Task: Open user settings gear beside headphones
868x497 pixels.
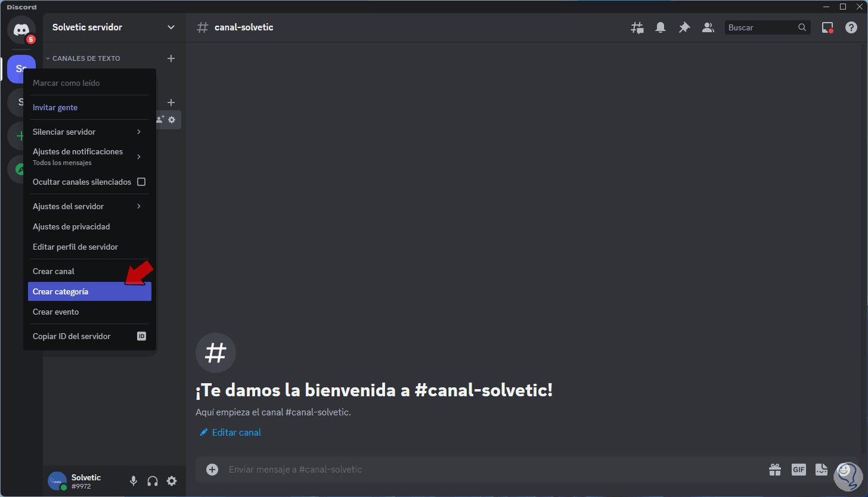Action: tap(172, 481)
